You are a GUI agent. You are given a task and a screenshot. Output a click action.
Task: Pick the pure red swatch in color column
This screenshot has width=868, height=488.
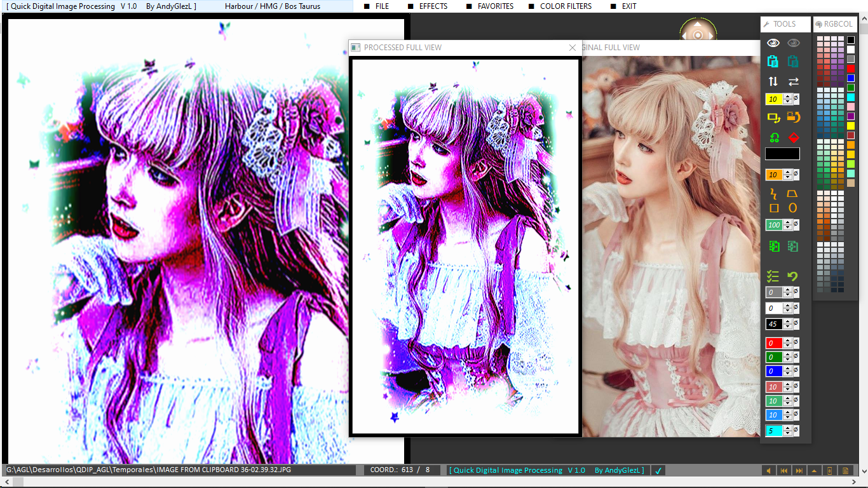point(851,69)
